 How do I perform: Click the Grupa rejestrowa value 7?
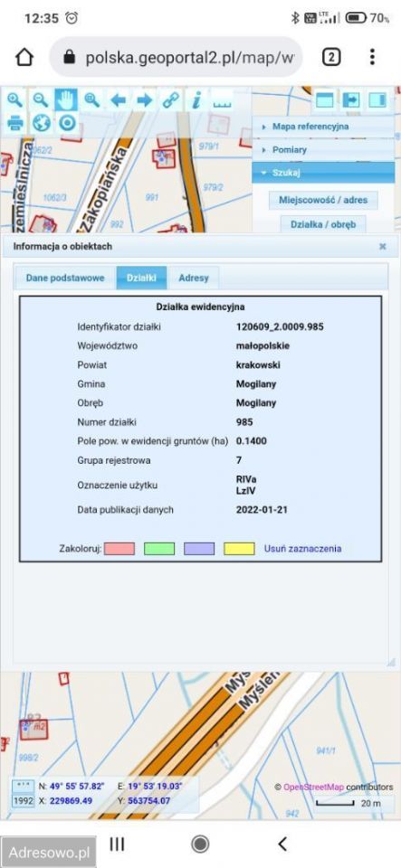[239, 460]
